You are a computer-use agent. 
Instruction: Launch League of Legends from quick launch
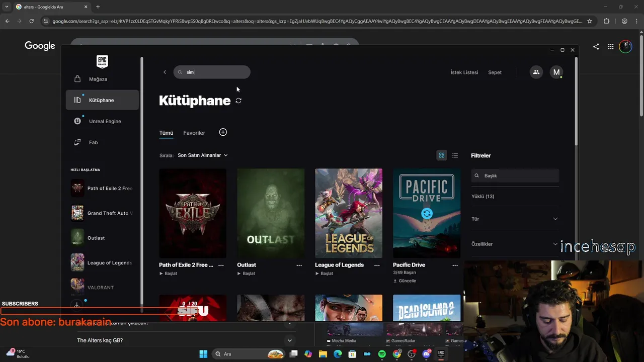pos(102,262)
